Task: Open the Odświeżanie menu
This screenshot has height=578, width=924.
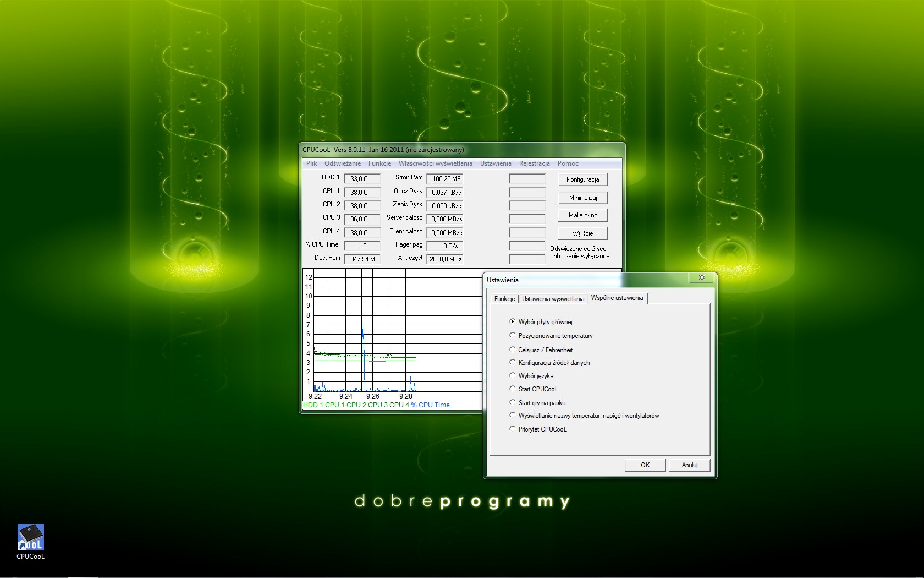Action: pyautogui.click(x=342, y=163)
